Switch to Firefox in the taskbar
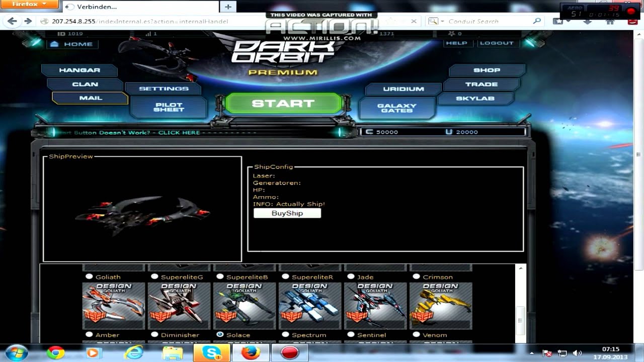 click(251, 352)
